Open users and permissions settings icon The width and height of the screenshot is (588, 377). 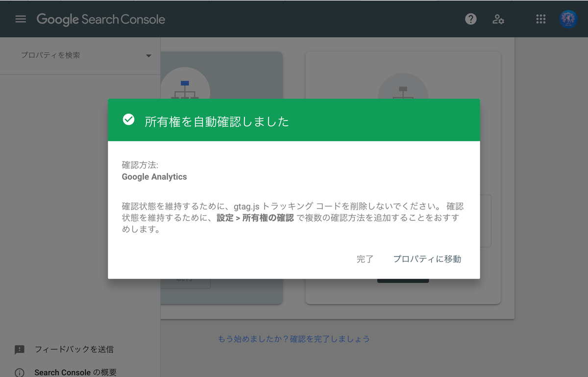(x=498, y=19)
